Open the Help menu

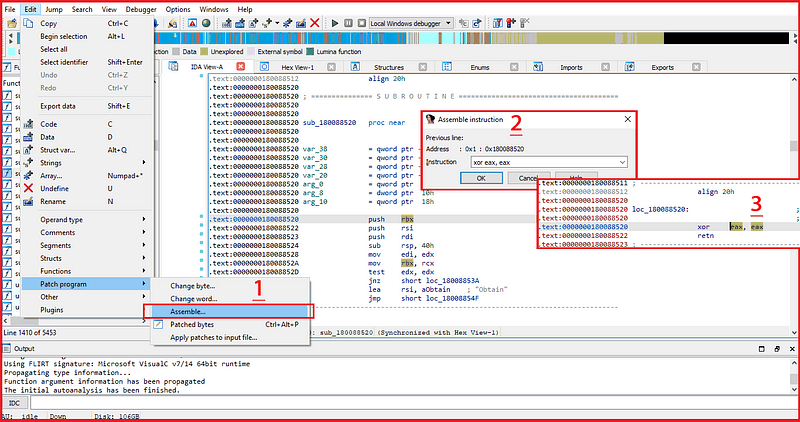pyautogui.click(x=245, y=9)
